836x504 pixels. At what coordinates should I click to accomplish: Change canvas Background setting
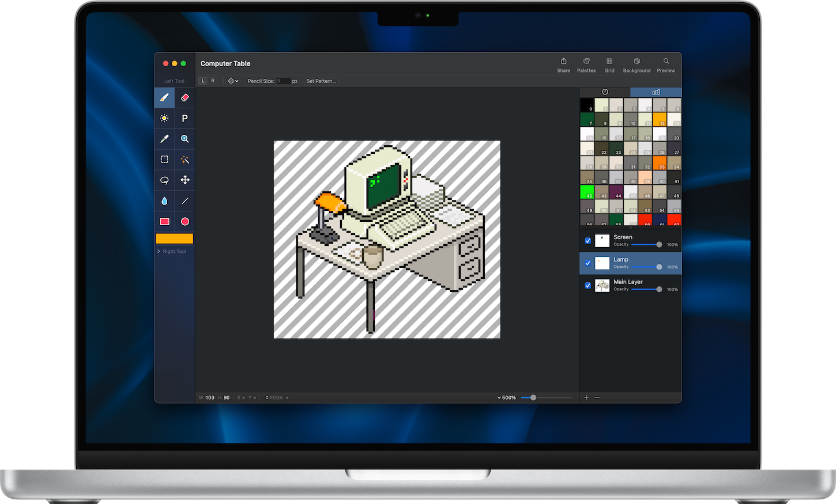pyautogui.click(x=637, y=65)
